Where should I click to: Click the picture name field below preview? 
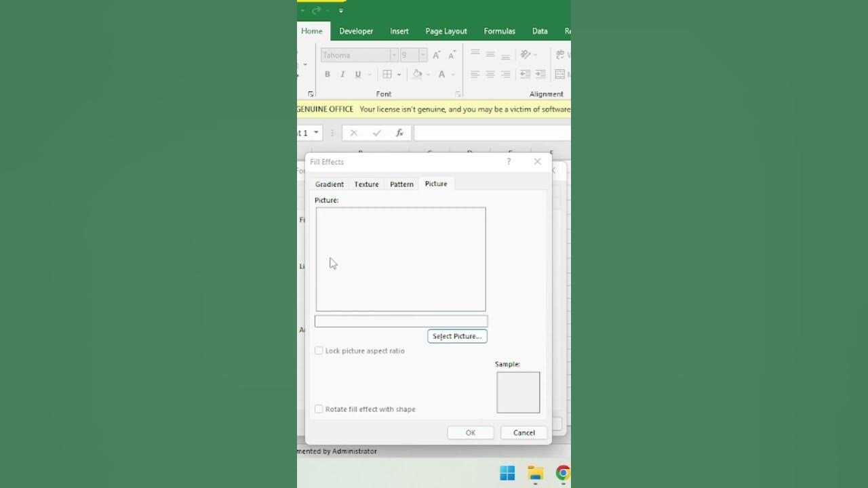coord(401,321)
